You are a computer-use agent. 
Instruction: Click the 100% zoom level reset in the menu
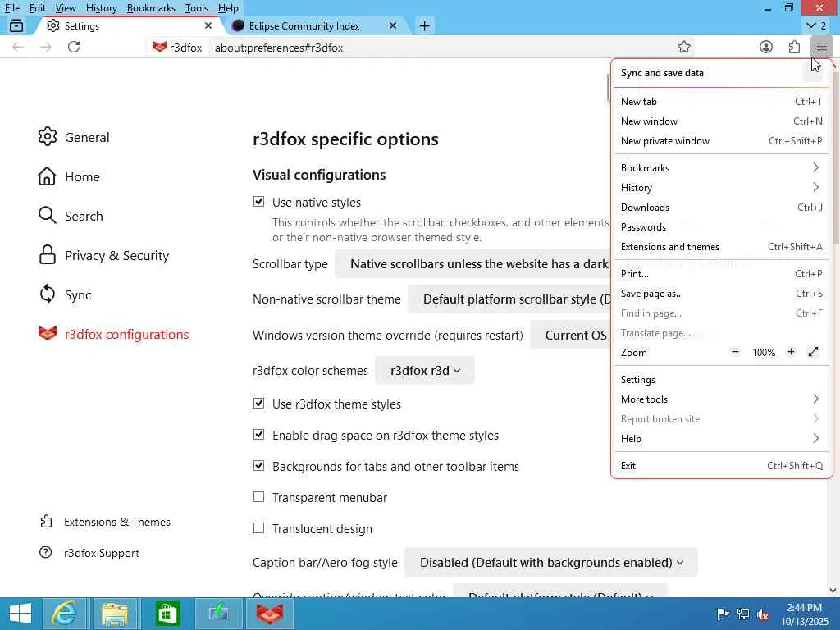(x=764, y=352)
